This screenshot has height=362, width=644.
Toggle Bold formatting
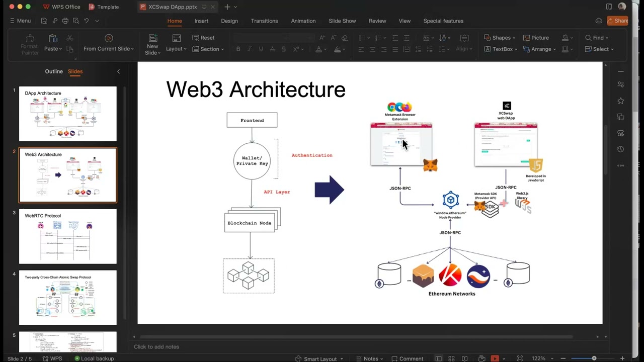tap(238, 49)
